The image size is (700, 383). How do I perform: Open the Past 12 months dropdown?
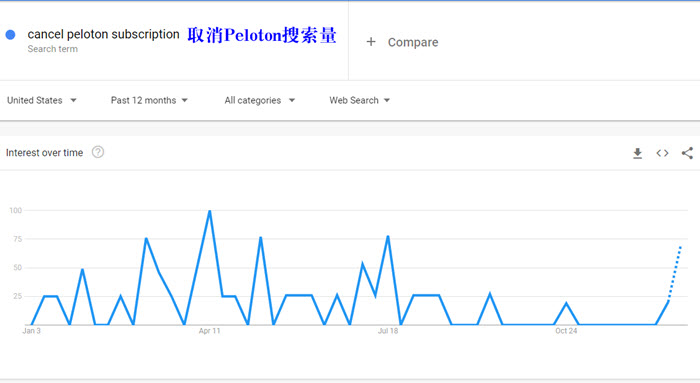click(x=149, y=100)
